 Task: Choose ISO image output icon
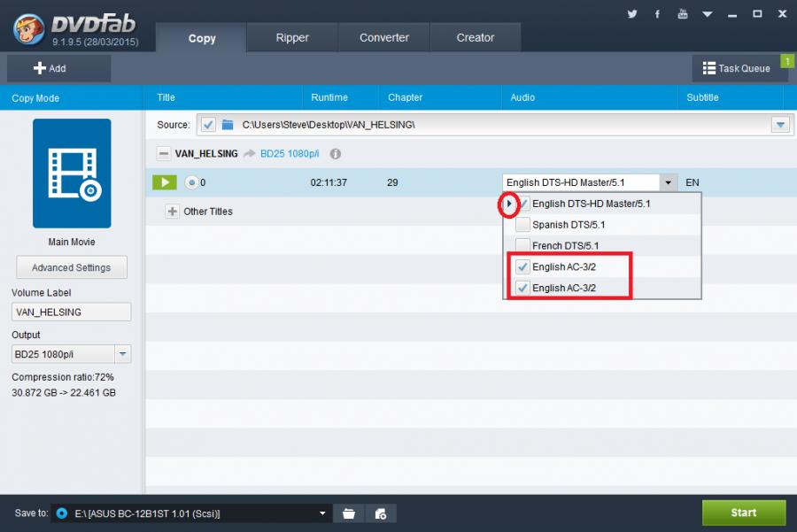[380, 513]
